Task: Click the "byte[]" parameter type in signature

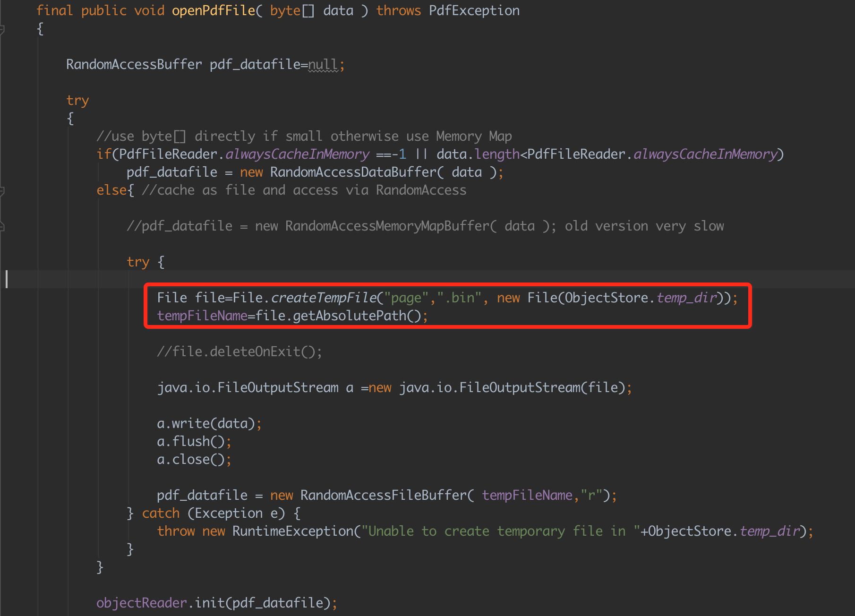Action: point(292,10)
